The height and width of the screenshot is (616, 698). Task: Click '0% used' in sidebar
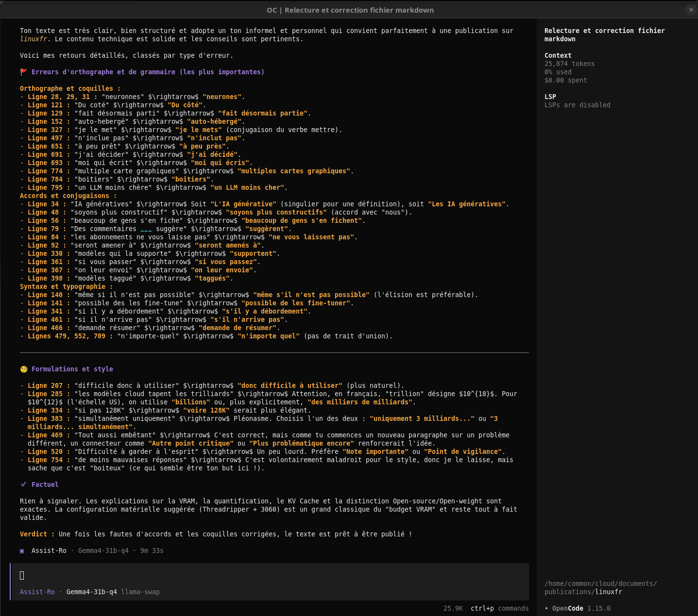point(558,72)
